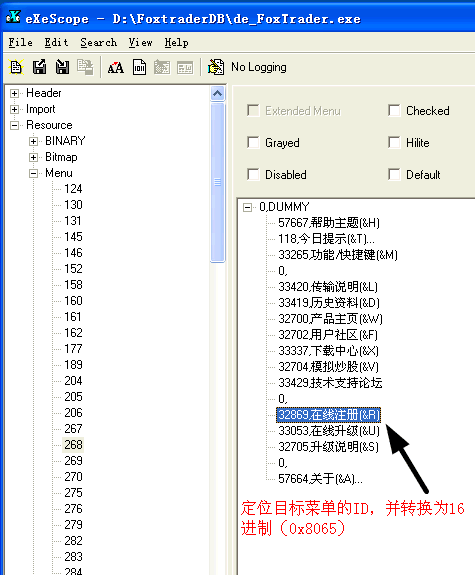Select item 57664,关于(&A)...
The width and height of the screenshot is (475, 575).
pos(321,479)
